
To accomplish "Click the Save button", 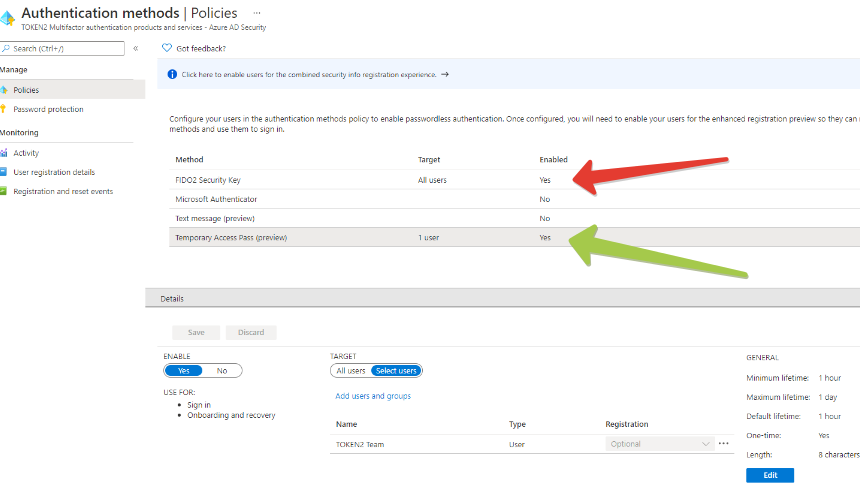I will (196, 333).
